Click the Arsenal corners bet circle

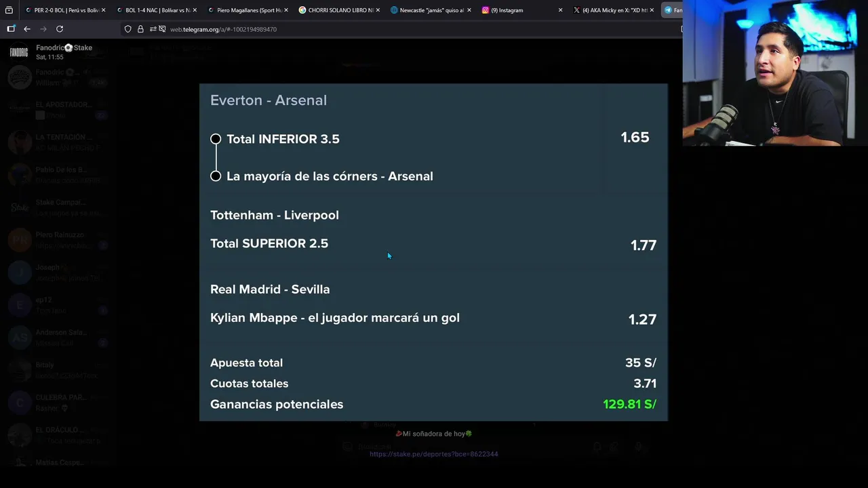[x=216, y=176]
